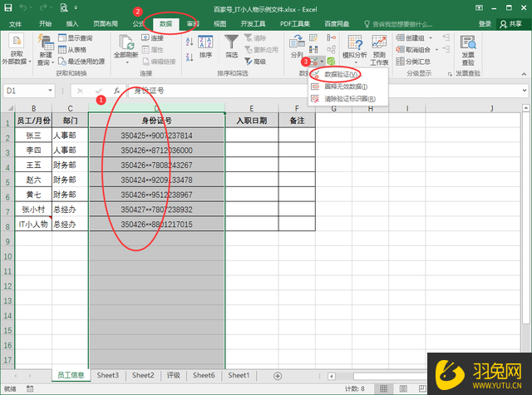Choose 圈释无效数据 menu item
The width and height of the screenshot is (532, 395).
347,86
